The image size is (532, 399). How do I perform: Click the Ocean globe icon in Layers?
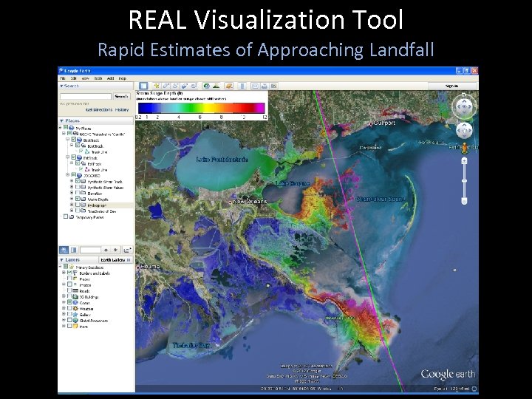[x=75, y=303]
